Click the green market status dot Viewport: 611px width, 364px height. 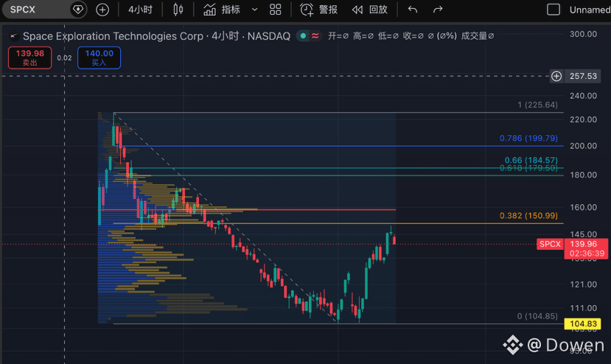[x=303, y=36]
